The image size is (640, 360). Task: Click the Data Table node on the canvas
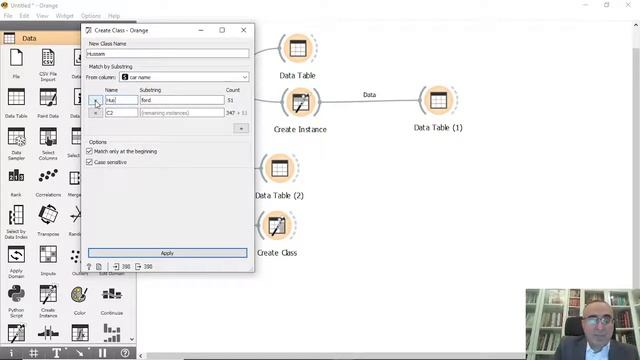pos(298,49)
